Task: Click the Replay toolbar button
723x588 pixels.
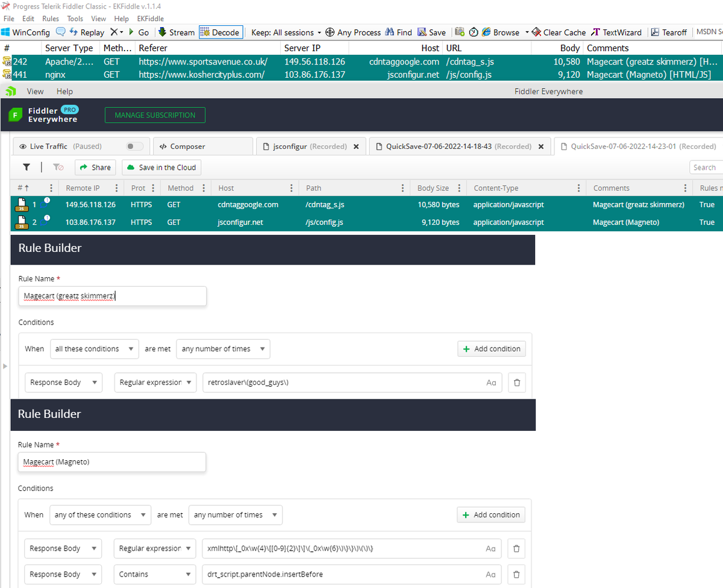Action: [87, 33]
